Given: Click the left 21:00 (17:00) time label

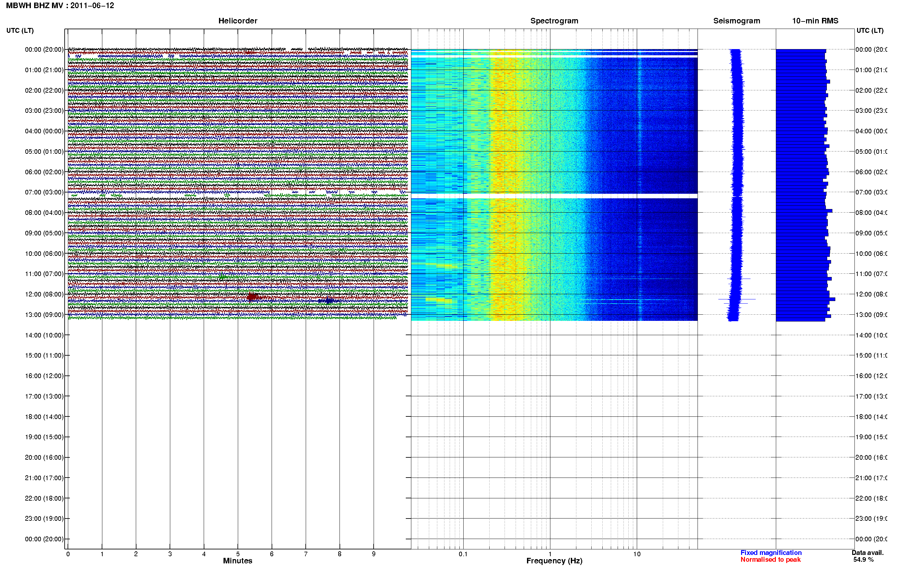Looking at the screenshot, I should pos(44,478).
